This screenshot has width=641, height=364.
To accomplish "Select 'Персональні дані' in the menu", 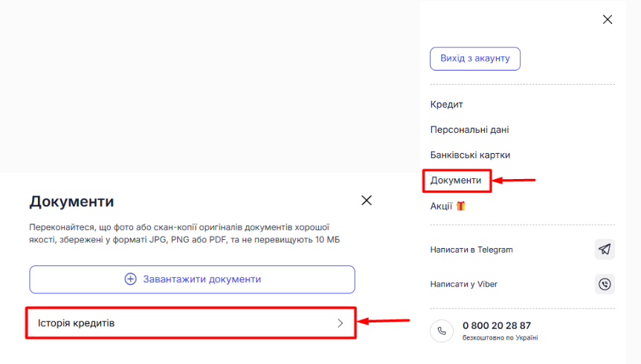I will [469, 130].
